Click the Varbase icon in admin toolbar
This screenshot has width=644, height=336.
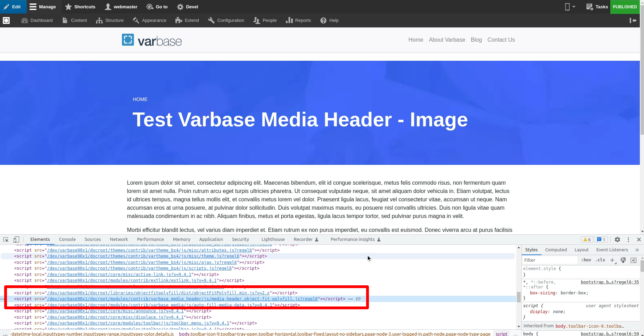6,20
